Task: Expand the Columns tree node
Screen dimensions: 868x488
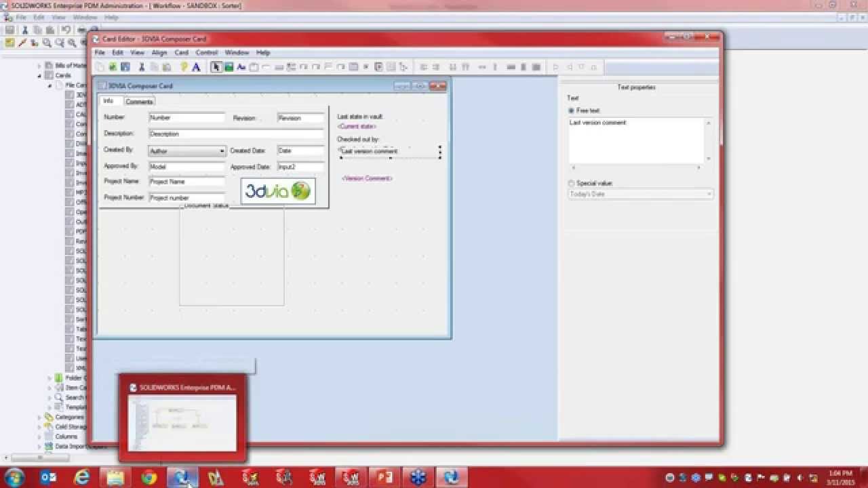Action: tap(39, 436)
